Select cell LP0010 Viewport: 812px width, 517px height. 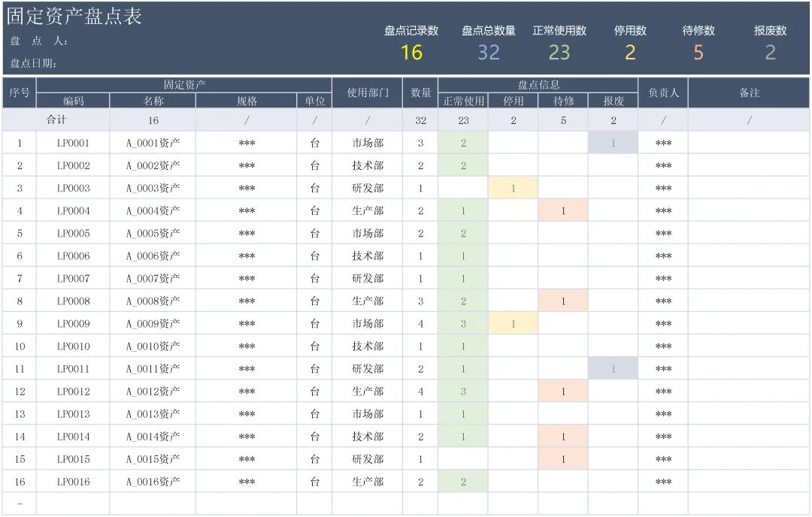[x=73, y=346]
